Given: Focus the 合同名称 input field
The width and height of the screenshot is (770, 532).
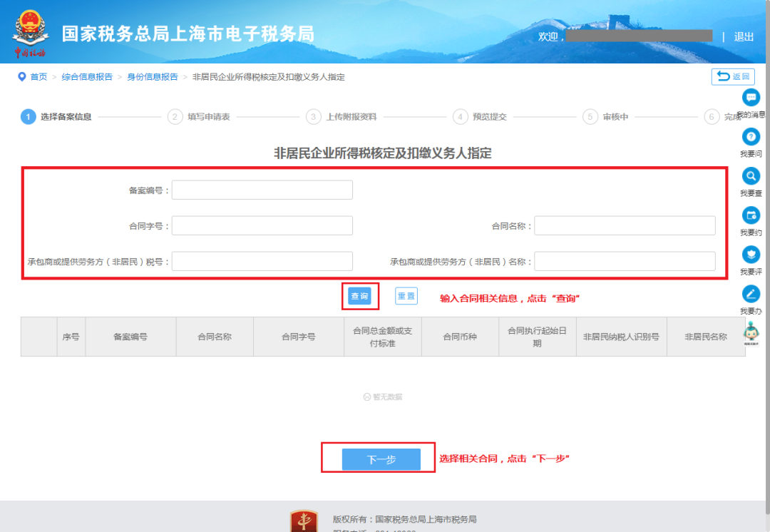Looking at the screenshot, I should (625, 226).
